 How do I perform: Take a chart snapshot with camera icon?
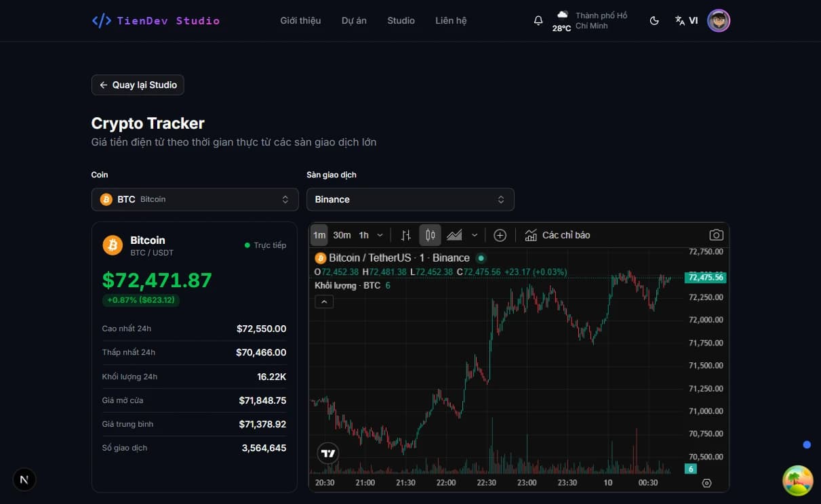tap(716, 235)
